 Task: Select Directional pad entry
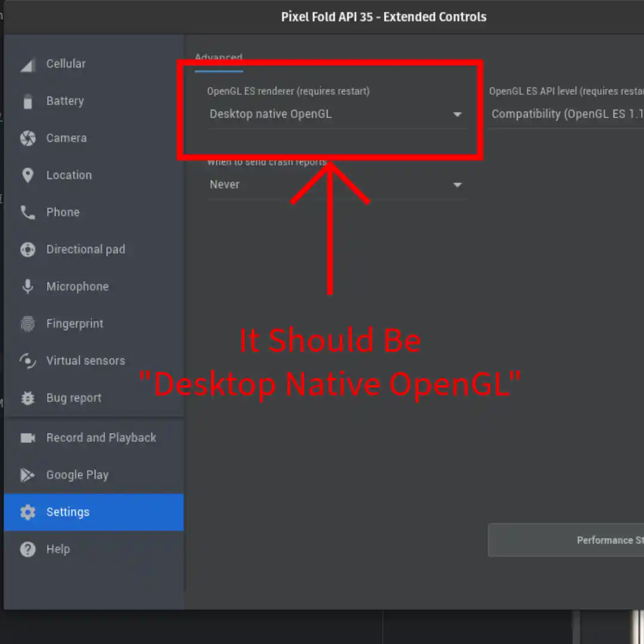(x=94, y=249)
